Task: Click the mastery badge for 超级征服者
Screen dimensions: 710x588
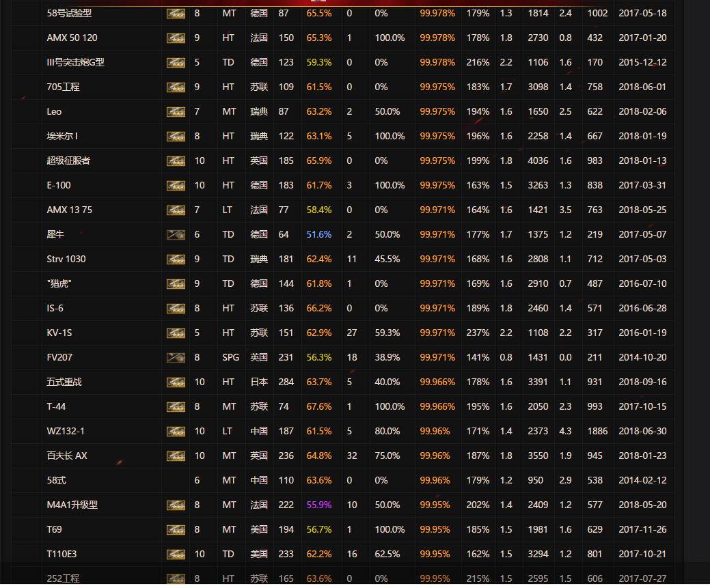Action: pos(176,160)
